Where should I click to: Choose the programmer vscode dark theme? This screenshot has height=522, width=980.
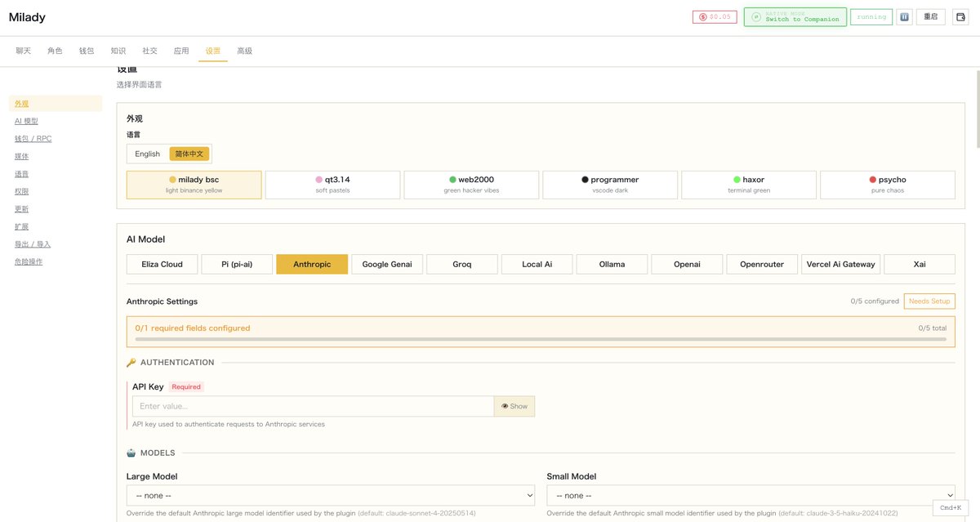(610, 185)
